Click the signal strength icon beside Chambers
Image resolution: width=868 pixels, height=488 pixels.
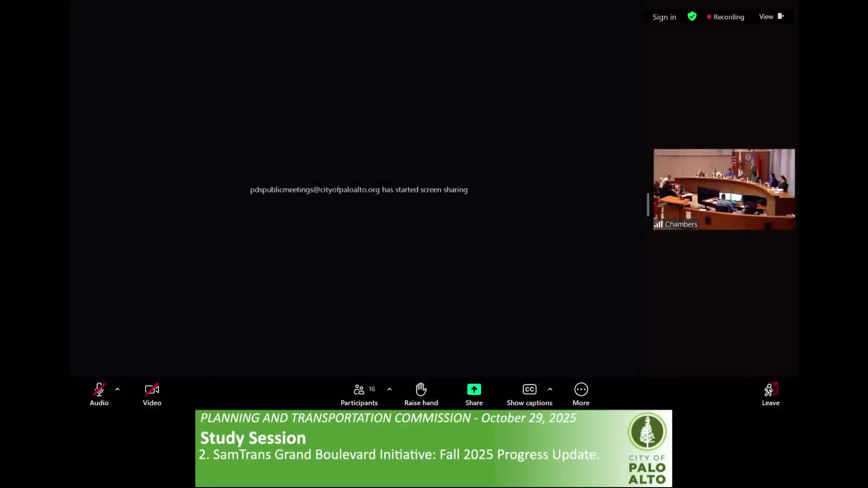tap(658, 224)
